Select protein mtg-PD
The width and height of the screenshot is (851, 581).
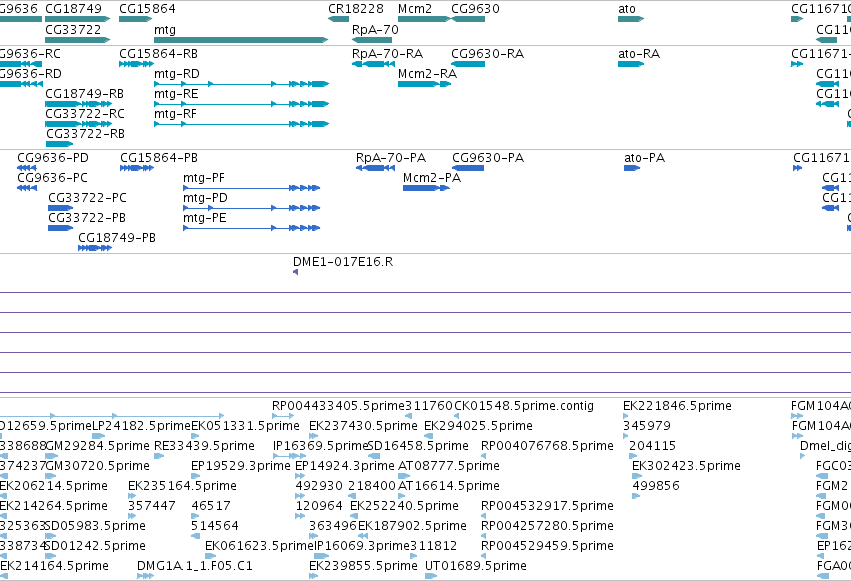coord(251,208)
